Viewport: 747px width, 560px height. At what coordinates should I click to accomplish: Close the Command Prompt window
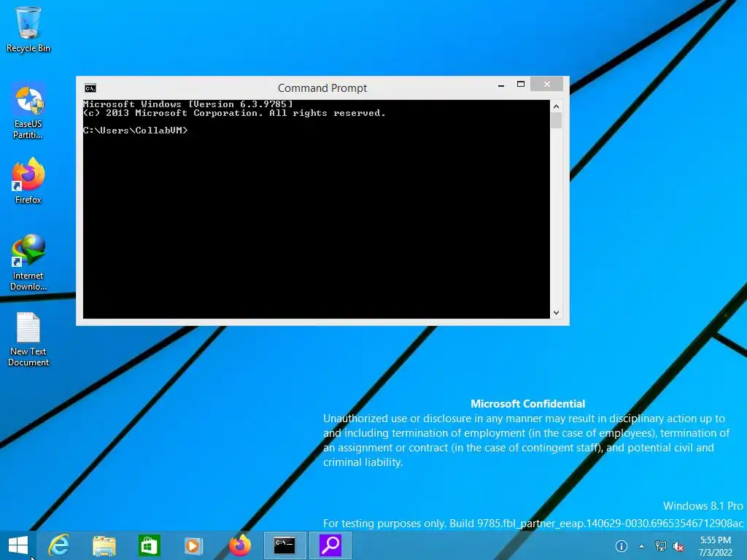(546, 84)
